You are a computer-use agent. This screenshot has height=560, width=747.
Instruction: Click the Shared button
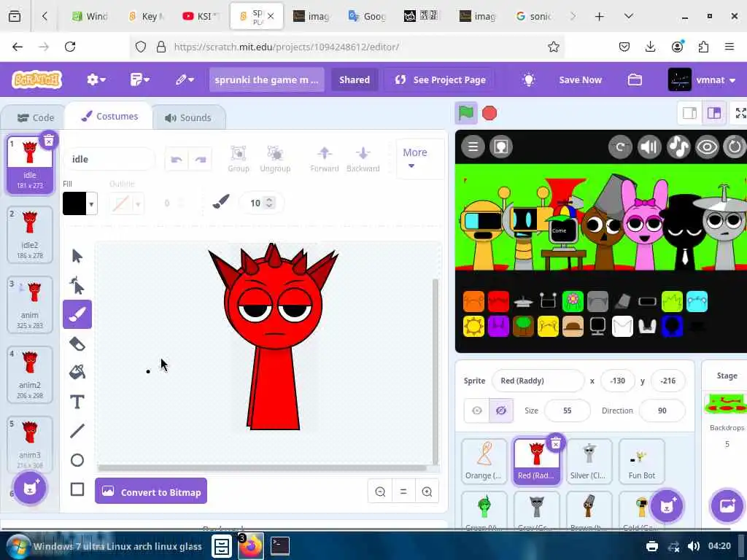coord(355,79)
